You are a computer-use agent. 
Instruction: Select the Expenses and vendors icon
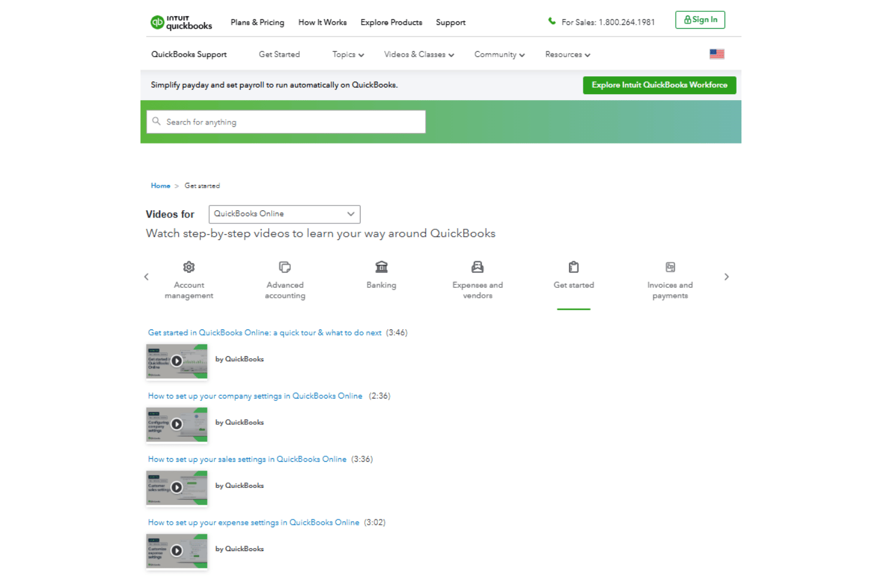(x=477, y=267)
